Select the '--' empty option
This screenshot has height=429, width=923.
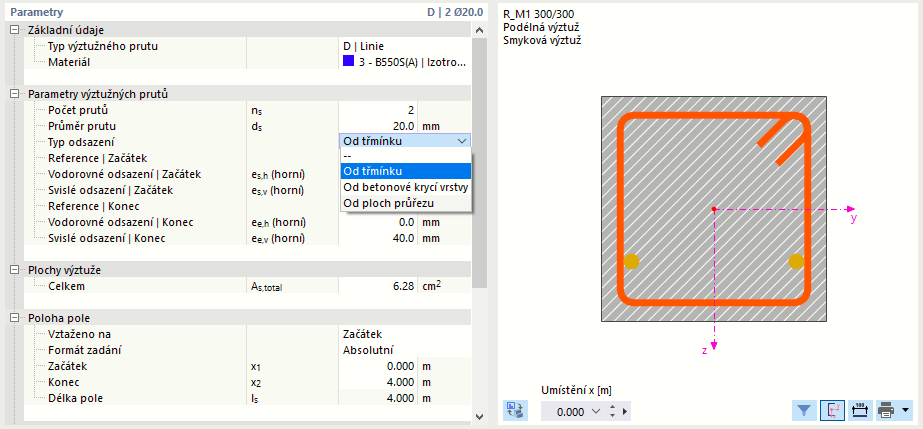coord(406,156)
